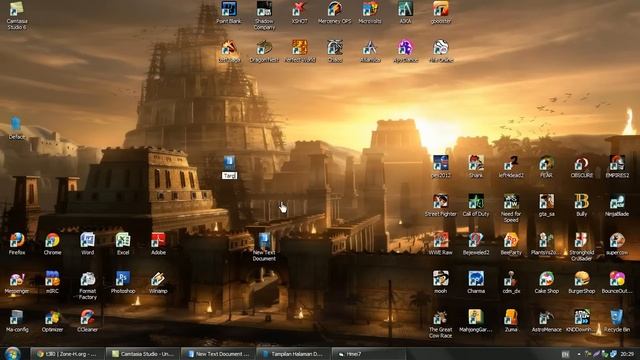640x360 pixels.
Task: Launch the Bejeweled2 shortcut
Action: click(476, 244)
